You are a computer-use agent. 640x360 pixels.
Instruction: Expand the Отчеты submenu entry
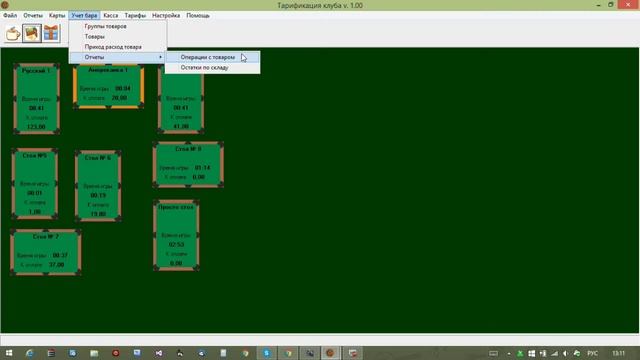click(x=118, y=57)
